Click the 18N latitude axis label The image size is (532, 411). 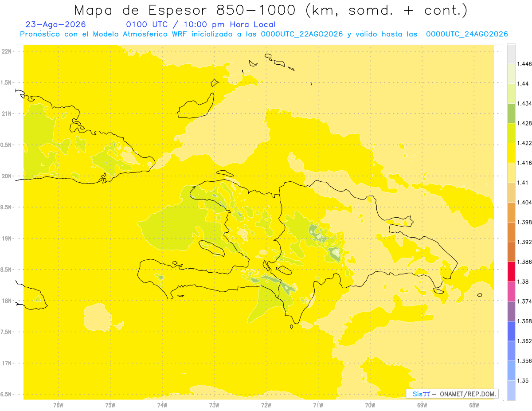[7, 301]
